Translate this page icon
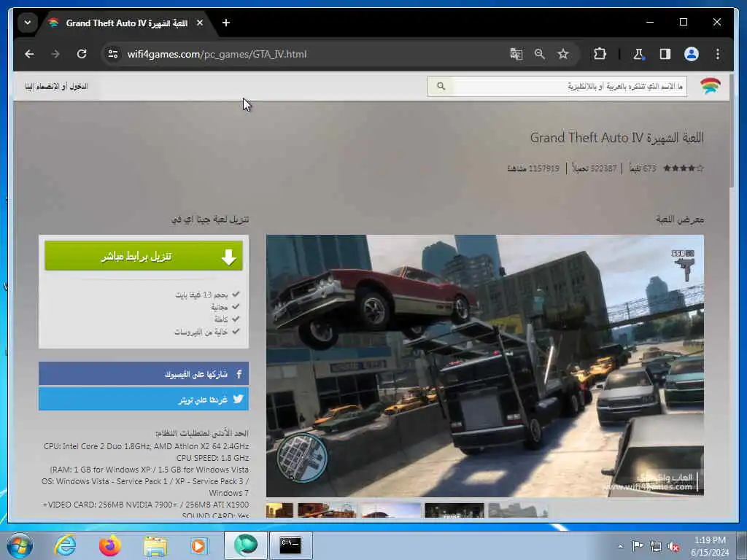747x560 pixels. (516, 54)
